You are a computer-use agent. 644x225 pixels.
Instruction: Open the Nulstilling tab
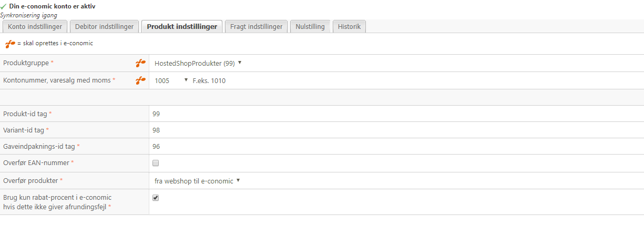pyautogui.click(x=310, y=26)
